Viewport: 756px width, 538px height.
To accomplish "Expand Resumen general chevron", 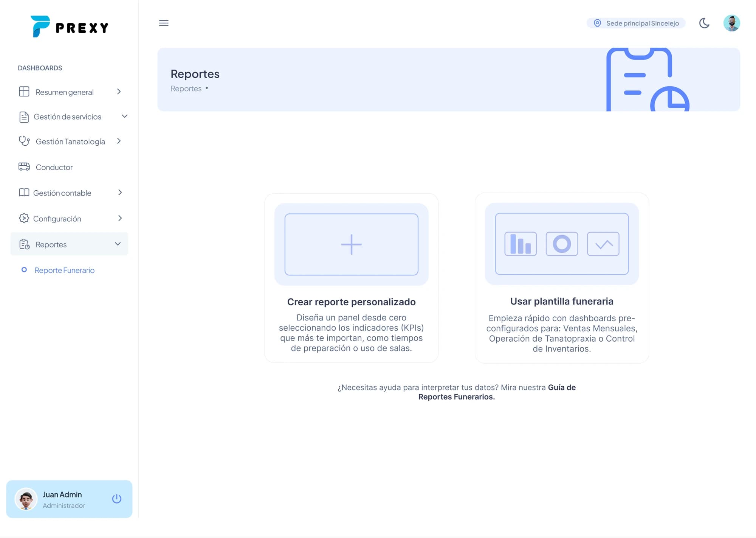I will click(119, 92).
